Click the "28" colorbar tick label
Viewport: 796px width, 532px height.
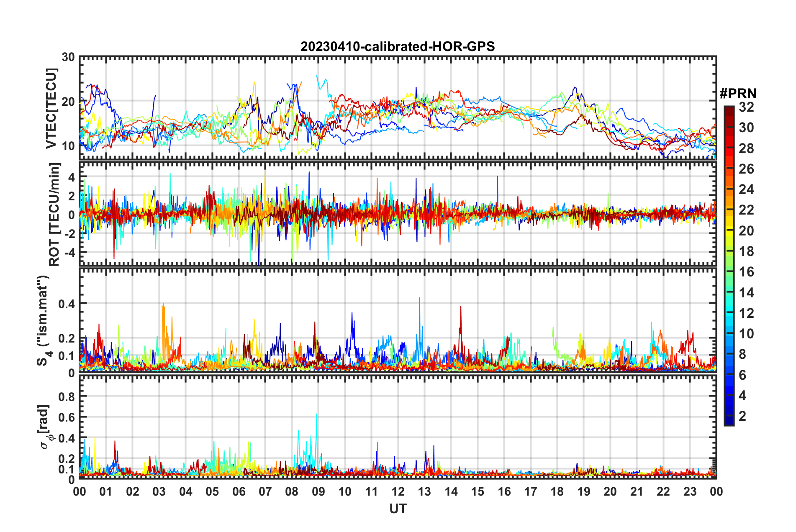tap(747, 148)
